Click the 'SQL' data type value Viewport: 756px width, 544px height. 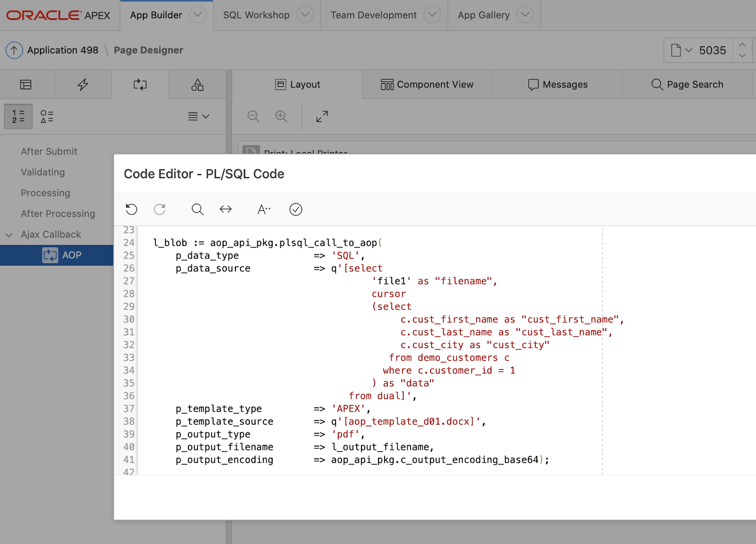coord(345,256)
